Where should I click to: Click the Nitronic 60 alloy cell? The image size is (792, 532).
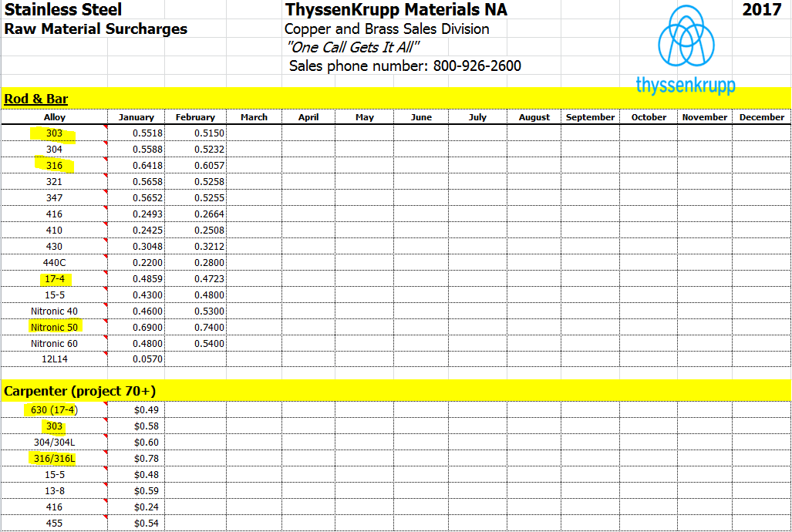pos(54,344)
